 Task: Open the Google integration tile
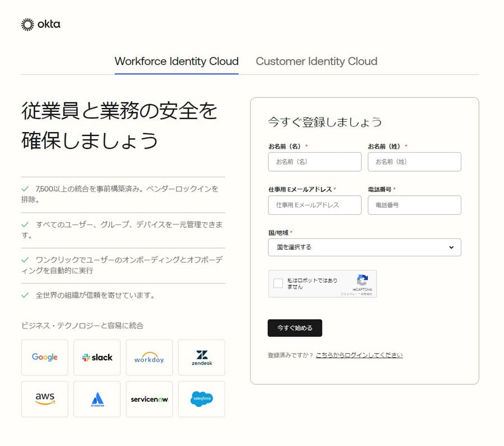tap(45, 358)
